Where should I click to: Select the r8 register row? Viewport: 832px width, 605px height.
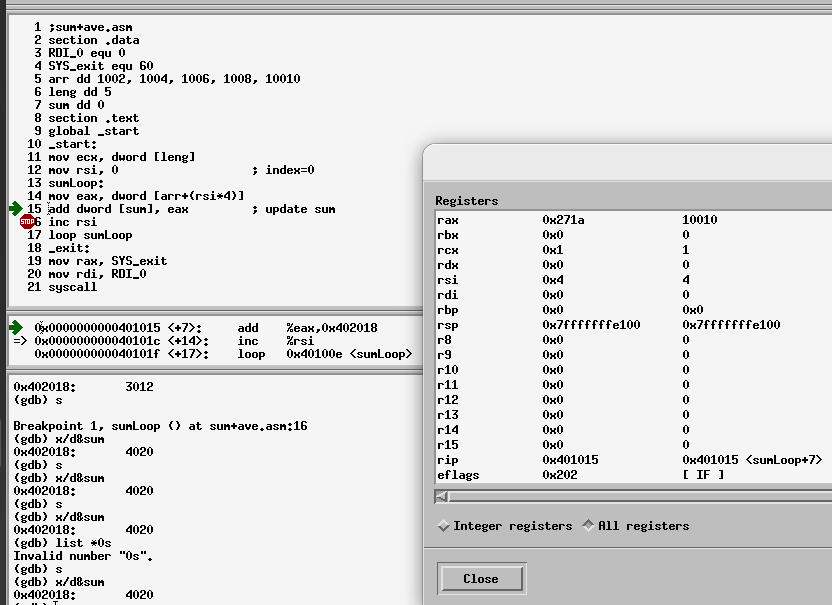634,340
